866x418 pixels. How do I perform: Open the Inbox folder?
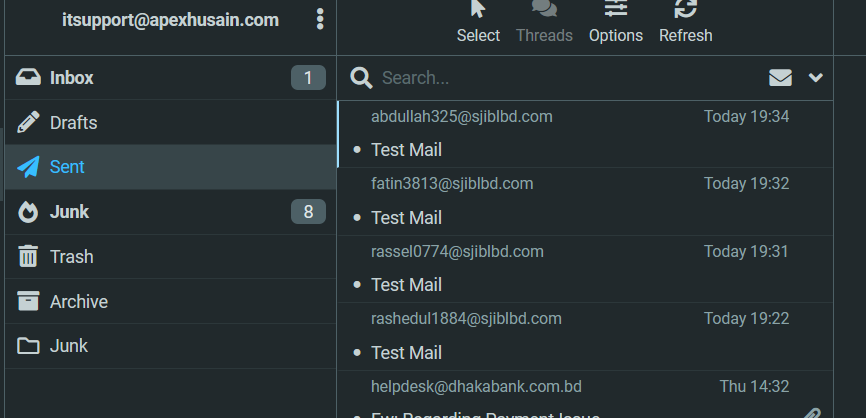(72, 78)
